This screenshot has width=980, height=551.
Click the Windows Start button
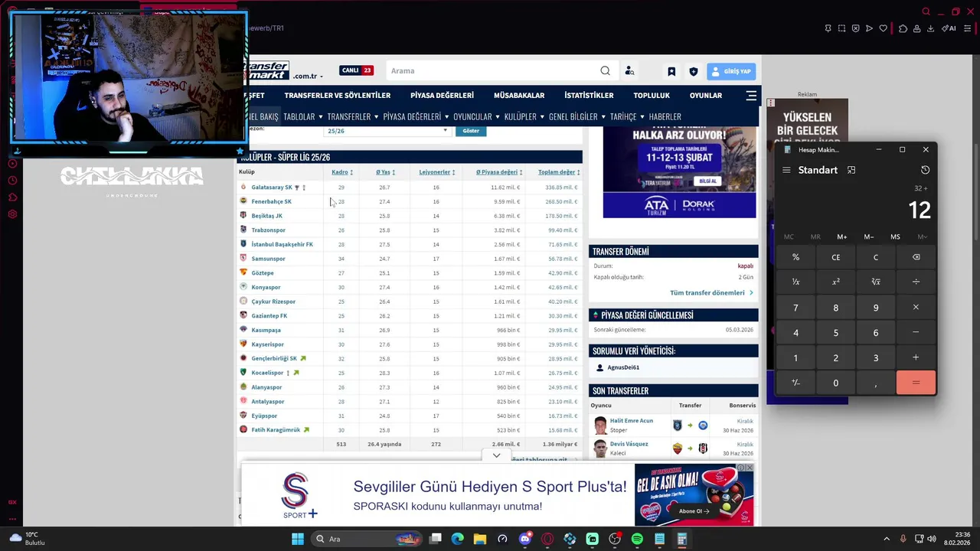pyautogui.click(x=297, y=539)
